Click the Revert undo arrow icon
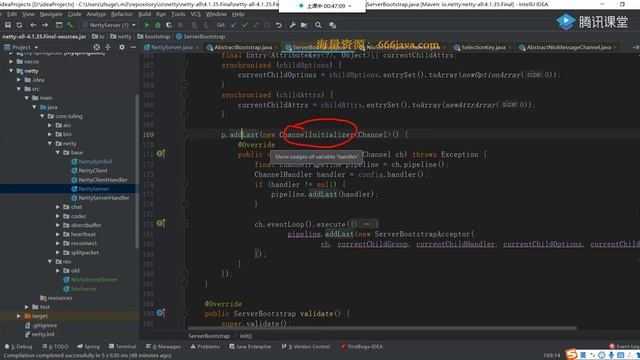Screen dimensions: 640x360 [x=279, y=25]
